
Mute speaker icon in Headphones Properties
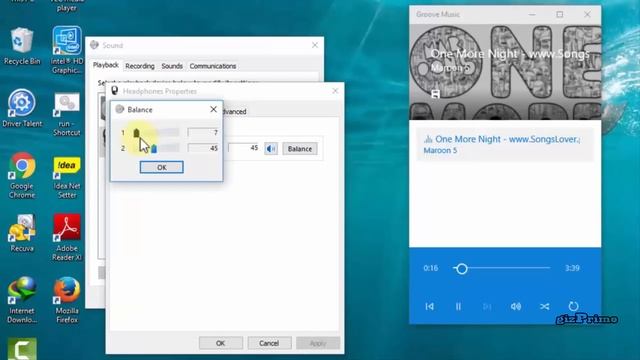[271, 149]
